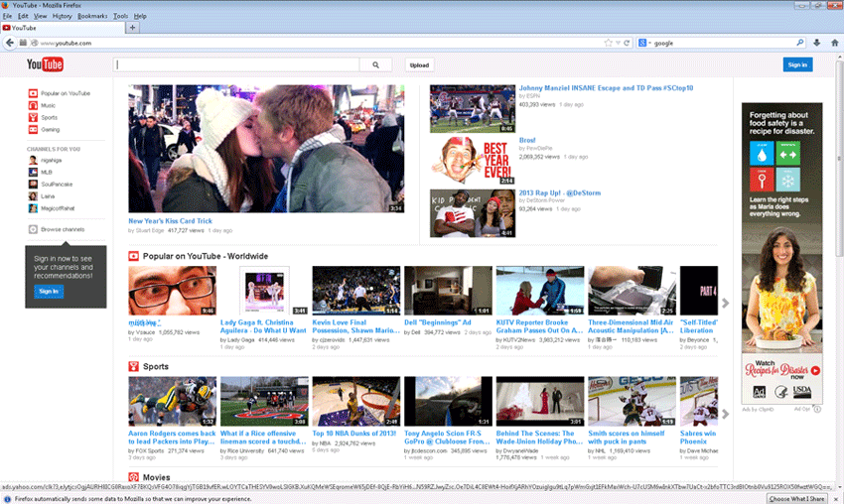Open a new tab with plus button

133,28
